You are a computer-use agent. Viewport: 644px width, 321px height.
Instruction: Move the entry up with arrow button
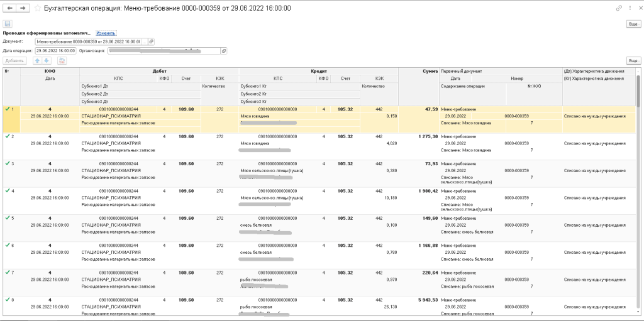pos(37,61)
